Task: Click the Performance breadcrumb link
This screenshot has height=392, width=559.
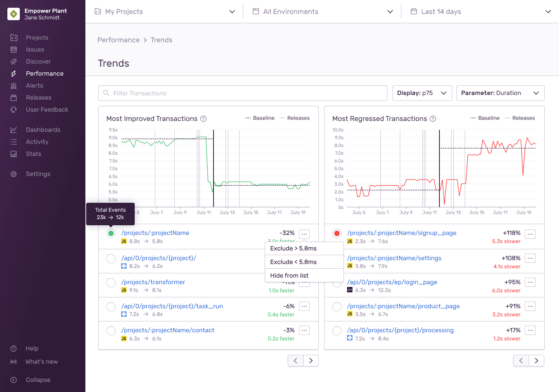Action: tap(118, 40)
